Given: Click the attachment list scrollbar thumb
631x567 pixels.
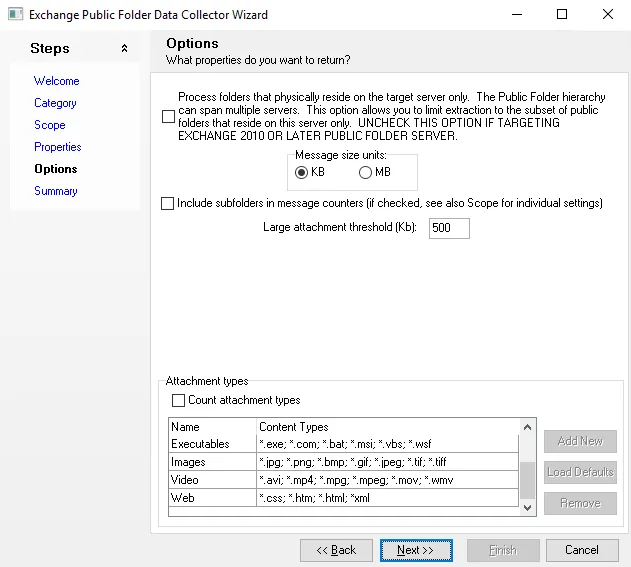Looking at the screenshot, I should (x=528, y=480).
